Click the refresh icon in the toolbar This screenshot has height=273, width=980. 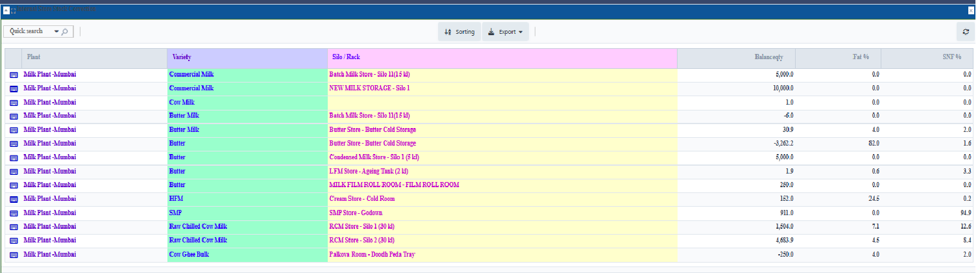click(966, 32)
